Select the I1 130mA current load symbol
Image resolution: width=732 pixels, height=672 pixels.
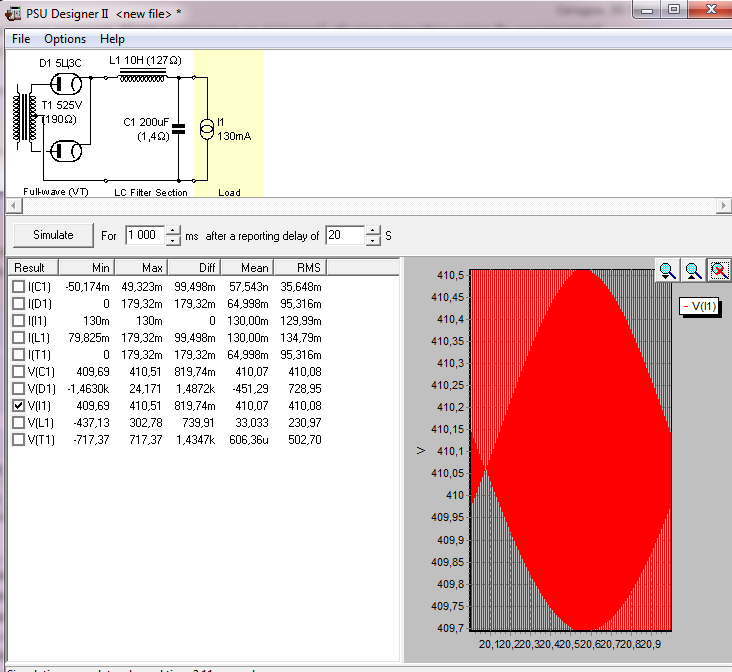coord(207,128)
